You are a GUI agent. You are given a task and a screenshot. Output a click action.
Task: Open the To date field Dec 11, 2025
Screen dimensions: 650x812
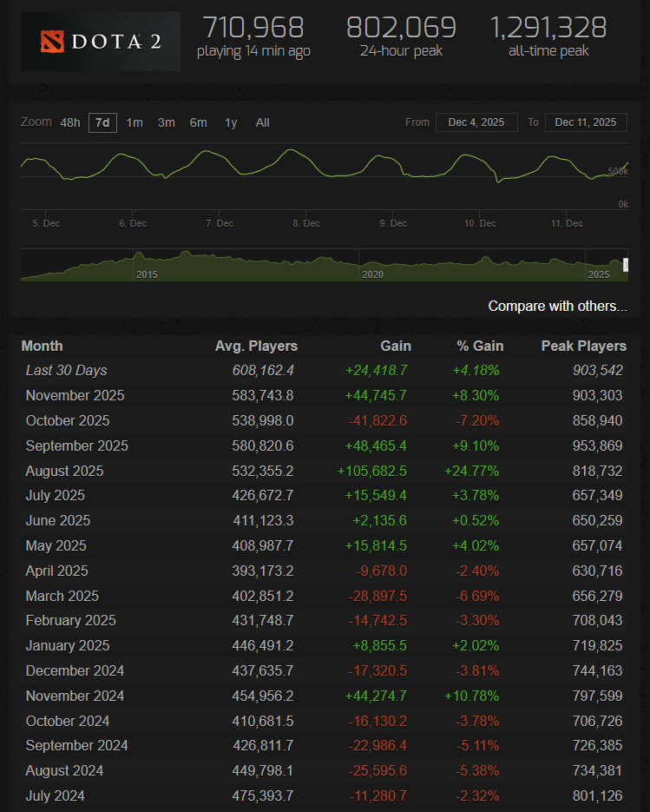(x=586, y=122)
